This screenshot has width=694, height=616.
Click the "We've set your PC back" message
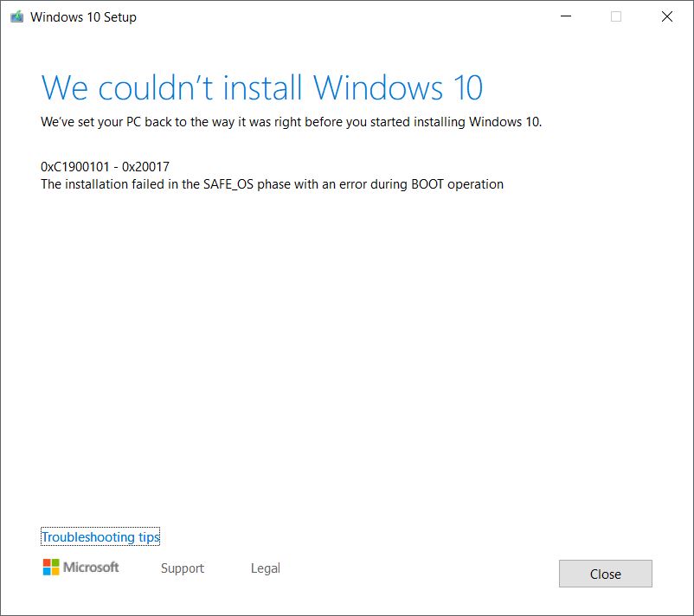pos(292,122)
